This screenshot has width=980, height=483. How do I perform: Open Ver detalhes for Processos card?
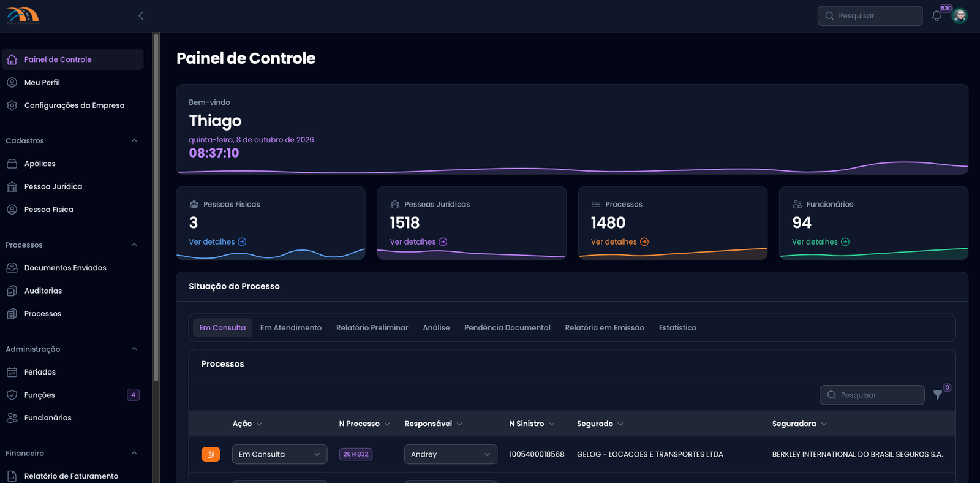tap(619, 242)
